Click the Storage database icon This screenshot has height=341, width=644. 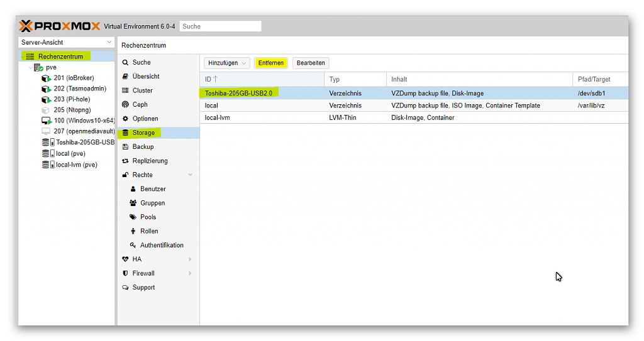(125, 133)
